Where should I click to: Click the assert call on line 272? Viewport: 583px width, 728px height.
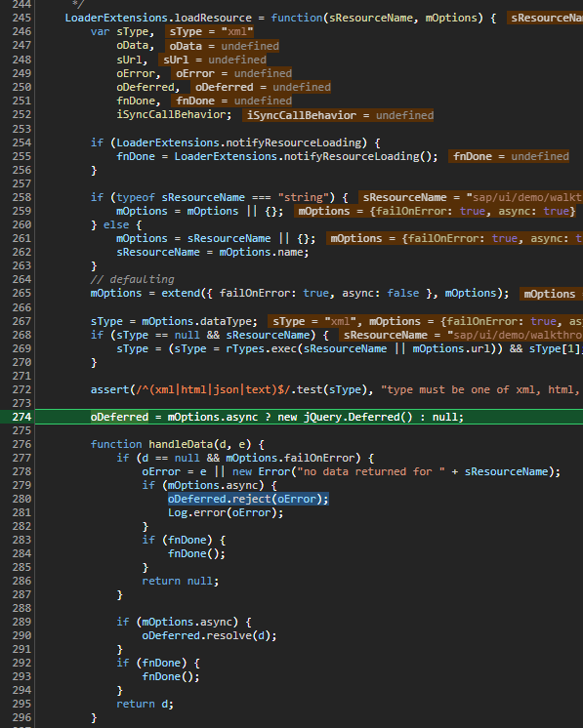(x=109, y=389)
